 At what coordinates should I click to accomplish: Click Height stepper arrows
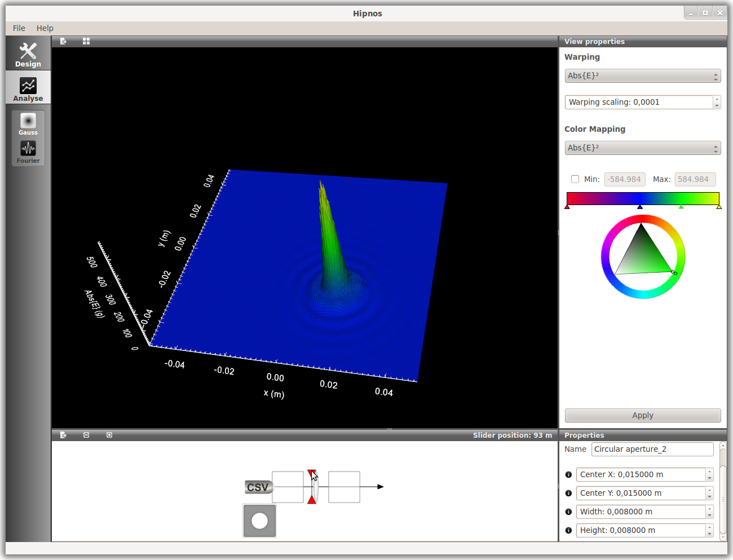(x=709, y=531)
